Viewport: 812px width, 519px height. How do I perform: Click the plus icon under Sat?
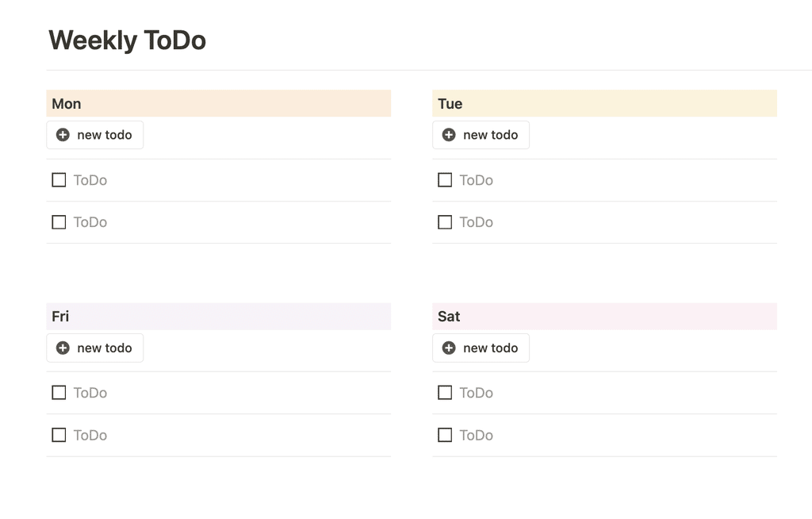pyautogui.click(x=449, y=348)
